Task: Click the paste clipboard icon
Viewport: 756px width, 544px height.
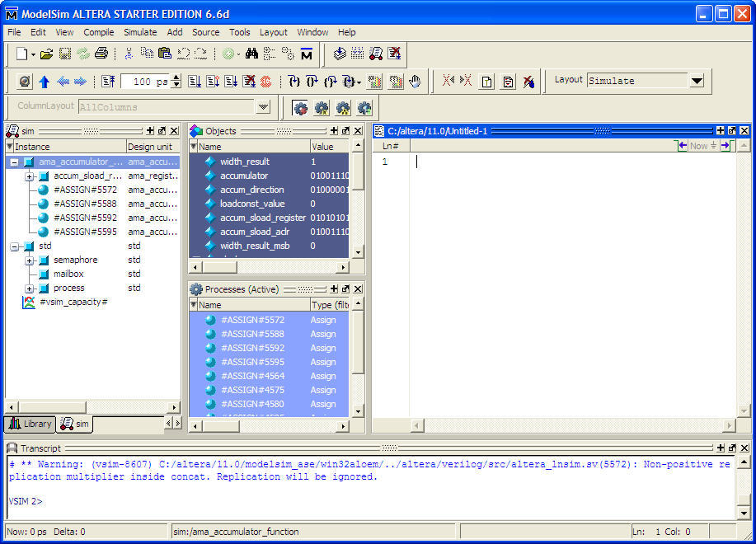Action: tap(164, 54)
